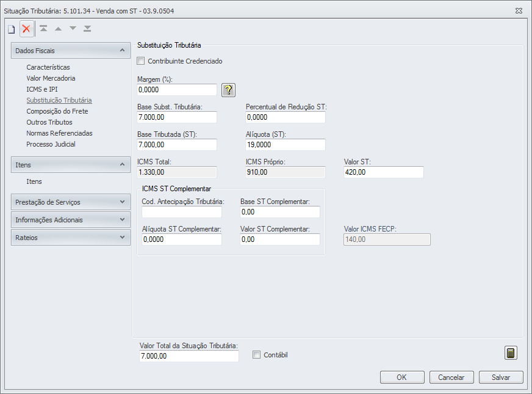Screen dimensions: 532x394
Task: Open the ICMS e IPI page
Action: coord(42,89)
